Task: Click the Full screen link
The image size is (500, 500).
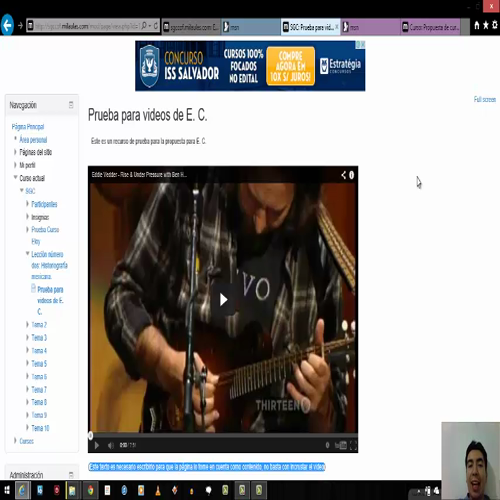Action: (485, 99)
